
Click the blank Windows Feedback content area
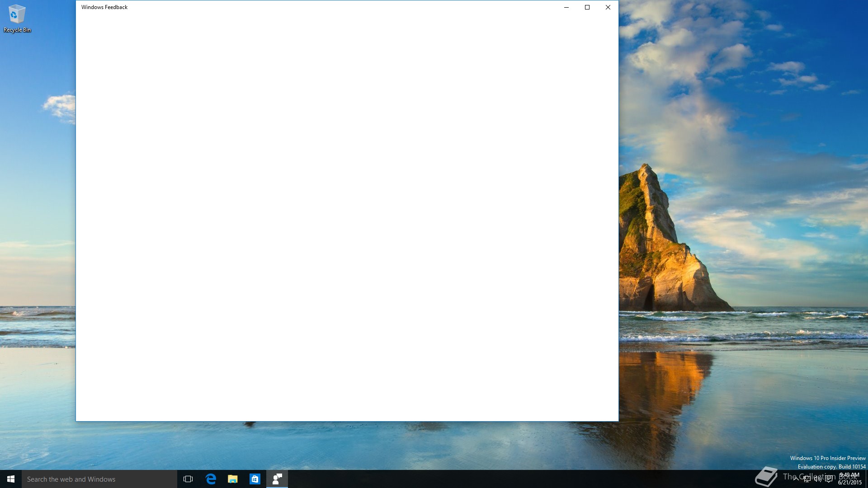(x=347, y=217)
